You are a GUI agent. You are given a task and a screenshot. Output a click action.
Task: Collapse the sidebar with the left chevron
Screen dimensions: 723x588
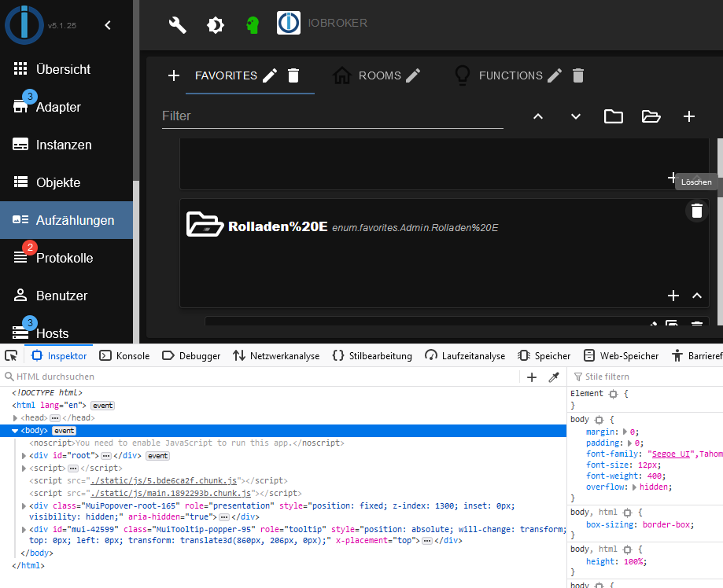click(x=108, y=25)
